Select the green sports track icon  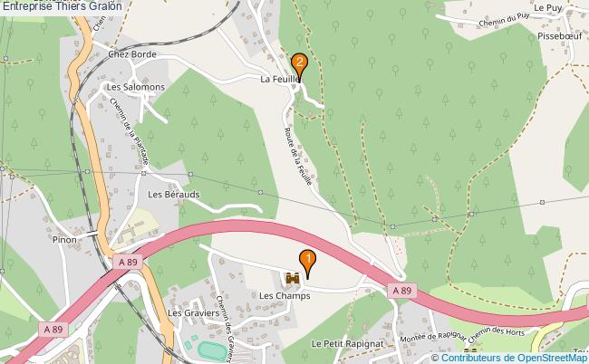click(x=212, y=351)
